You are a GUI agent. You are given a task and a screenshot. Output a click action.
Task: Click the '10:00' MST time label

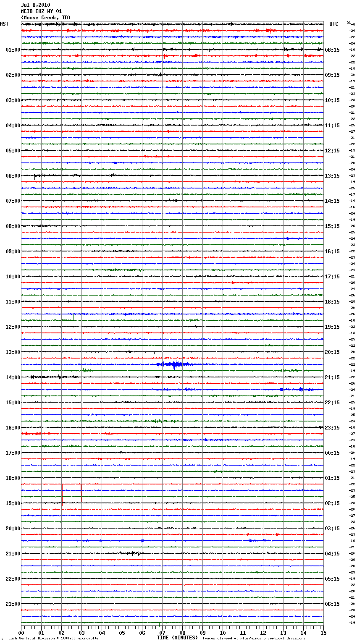click(x=13, y=277)
